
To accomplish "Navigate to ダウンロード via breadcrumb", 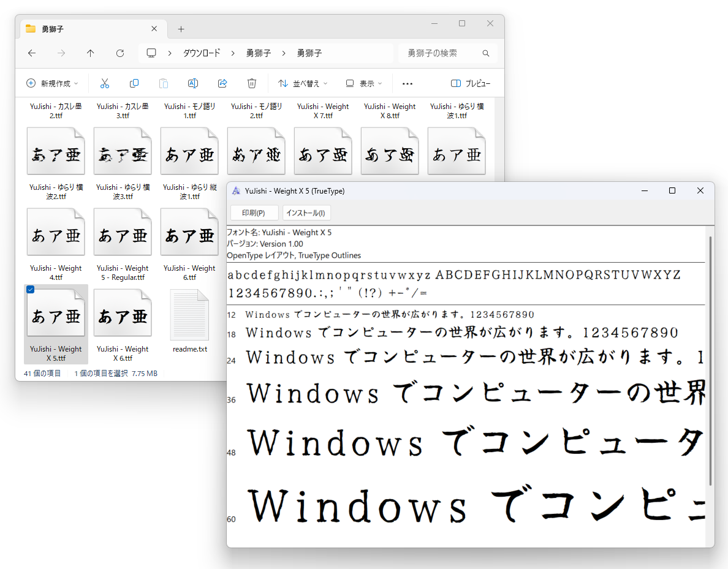I will click(202, 53).
